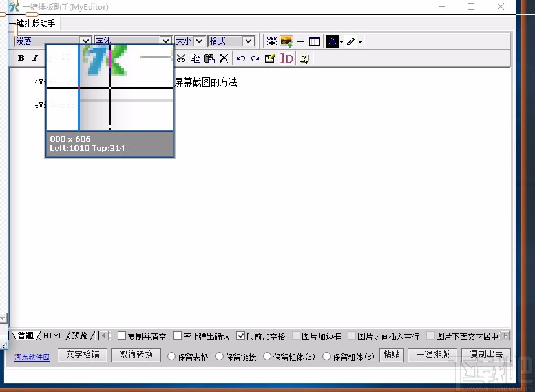
Task: Expand the 格式 format dropdown
Action: 249,41
